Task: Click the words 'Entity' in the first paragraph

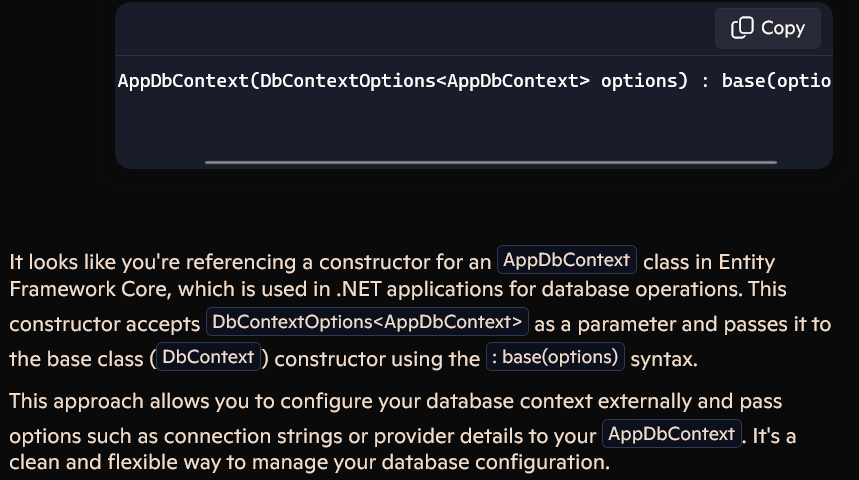Action: pyautogui.click(x=747, y=262)
